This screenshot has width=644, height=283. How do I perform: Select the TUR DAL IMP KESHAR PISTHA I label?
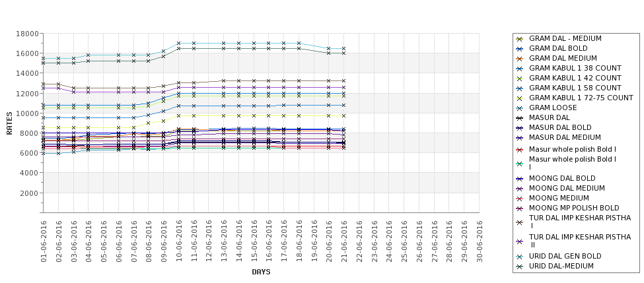(x=580, y=222)
